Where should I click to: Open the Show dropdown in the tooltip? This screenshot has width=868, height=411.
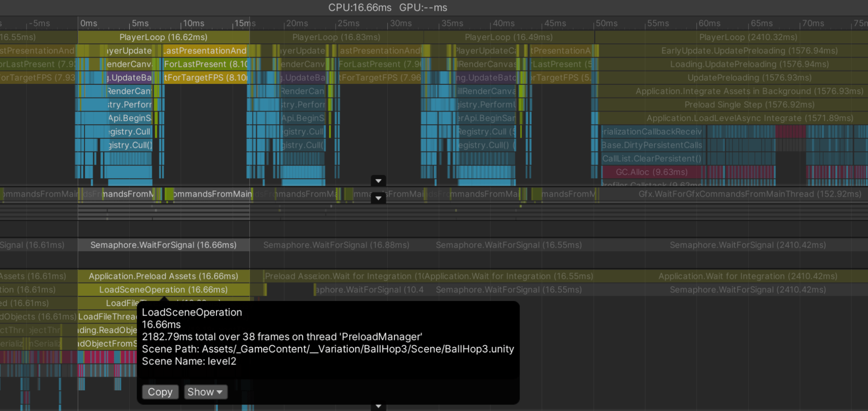[x=205, y=392]
